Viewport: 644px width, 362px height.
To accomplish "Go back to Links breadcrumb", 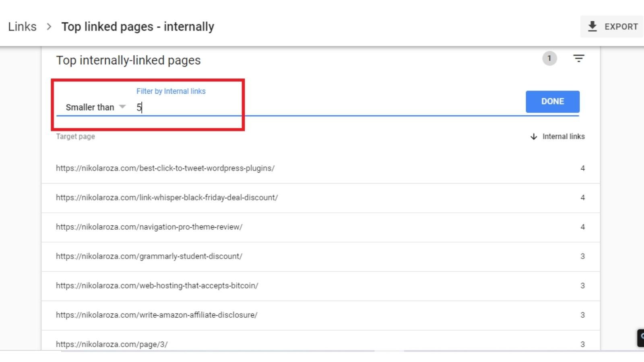I will click(x=22, y=27).
